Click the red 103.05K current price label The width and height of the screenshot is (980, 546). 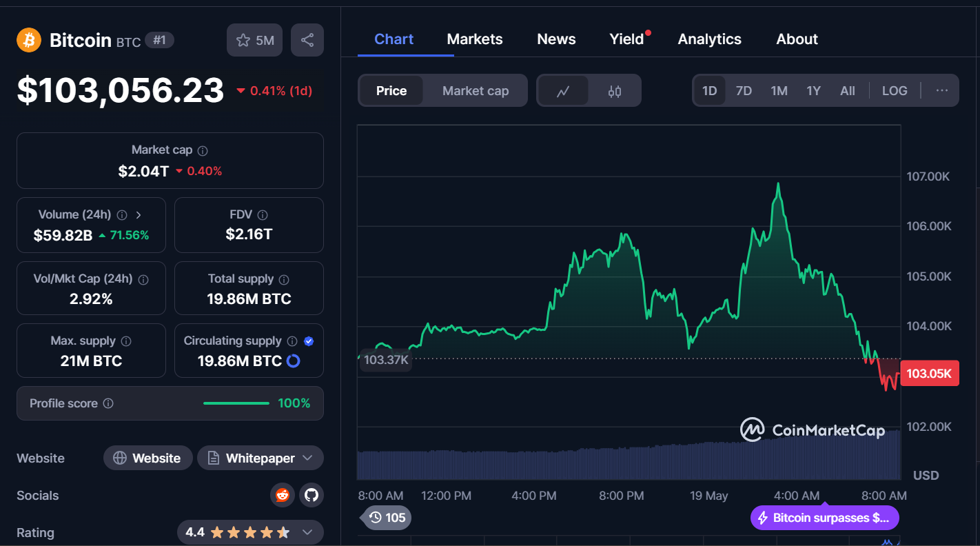tap(929, 374)
